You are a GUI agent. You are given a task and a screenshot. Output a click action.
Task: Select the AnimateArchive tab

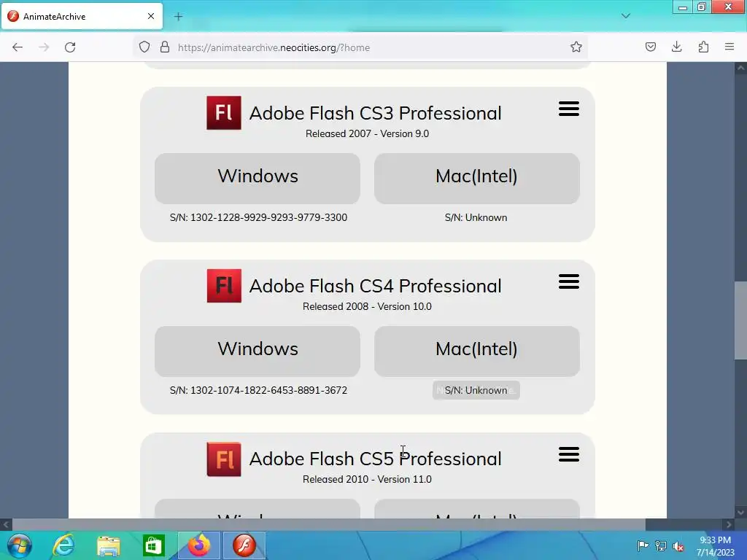pyautogui.click(x=82, y=16)
